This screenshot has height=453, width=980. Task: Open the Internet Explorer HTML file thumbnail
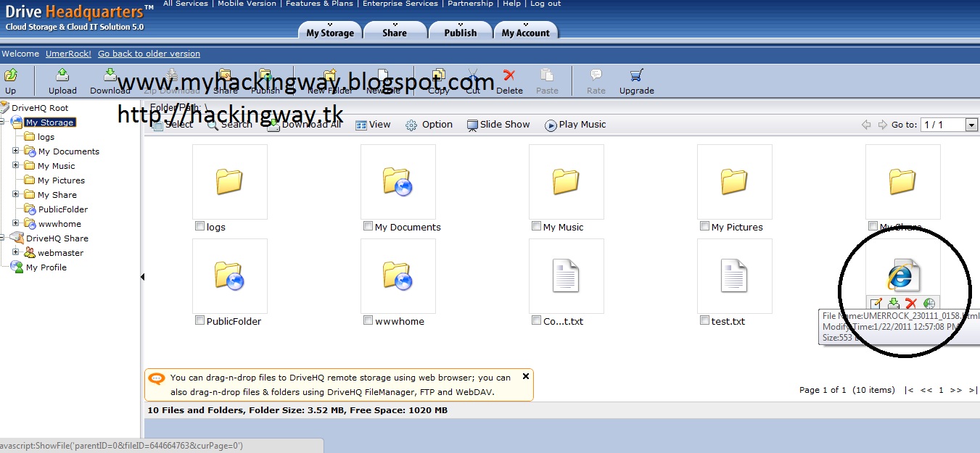tap(903, 275)
